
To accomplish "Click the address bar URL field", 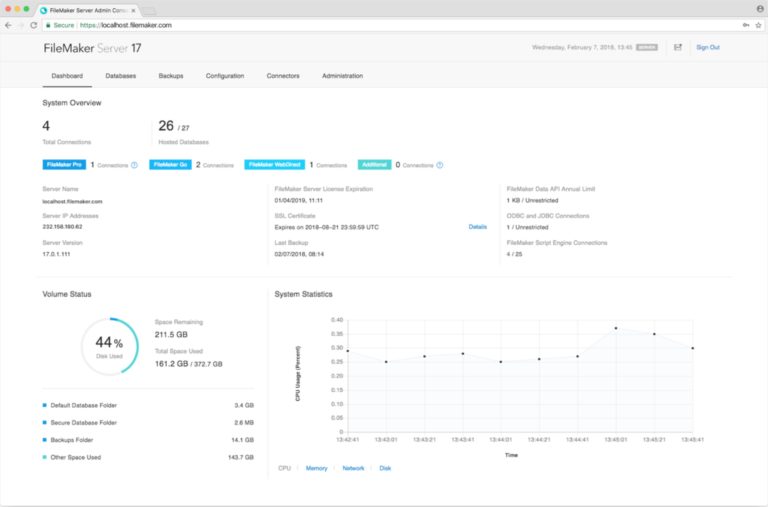I will (x=392, y=25).
